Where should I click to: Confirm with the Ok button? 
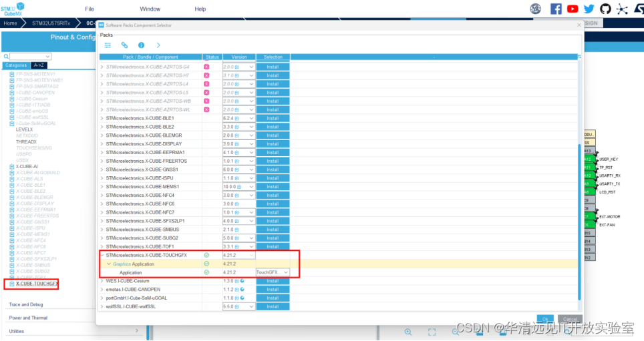pos(545,319)
